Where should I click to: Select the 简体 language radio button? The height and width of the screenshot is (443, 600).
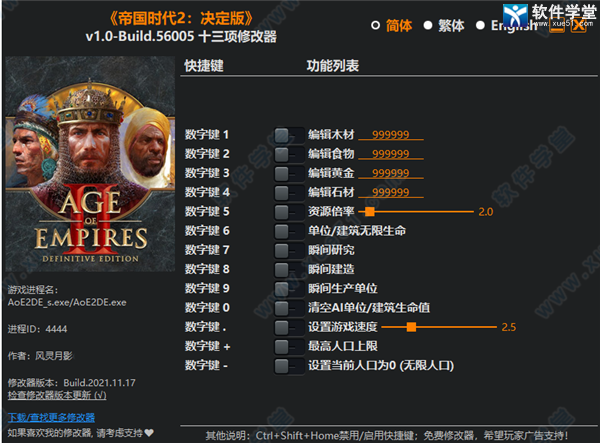coord(375,26)
